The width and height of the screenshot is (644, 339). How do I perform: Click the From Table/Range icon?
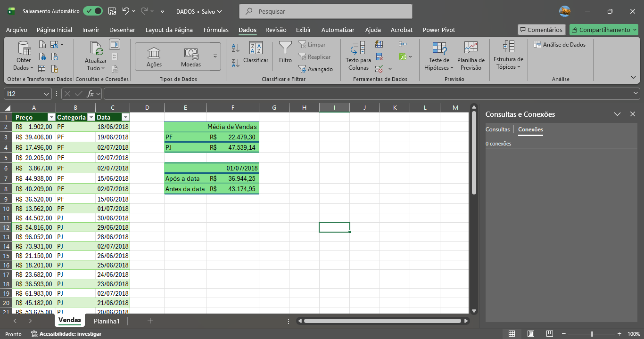[x=42, y=69]
